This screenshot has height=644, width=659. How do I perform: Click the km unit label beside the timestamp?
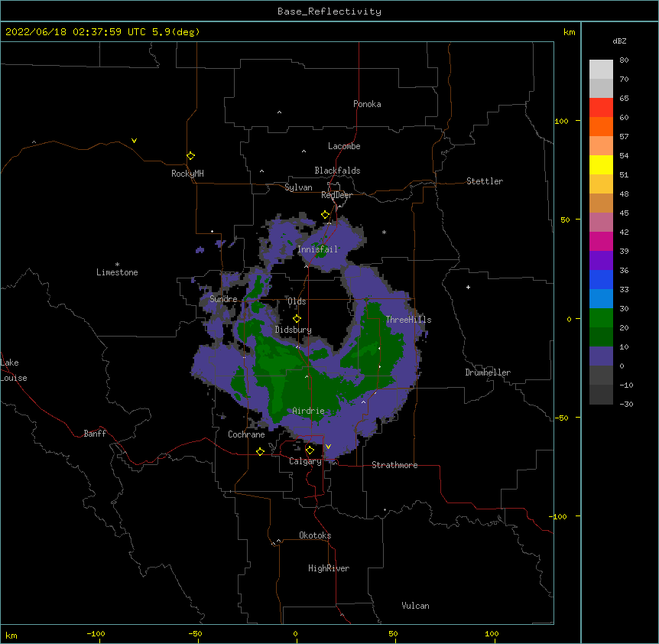tap(569, 32)
